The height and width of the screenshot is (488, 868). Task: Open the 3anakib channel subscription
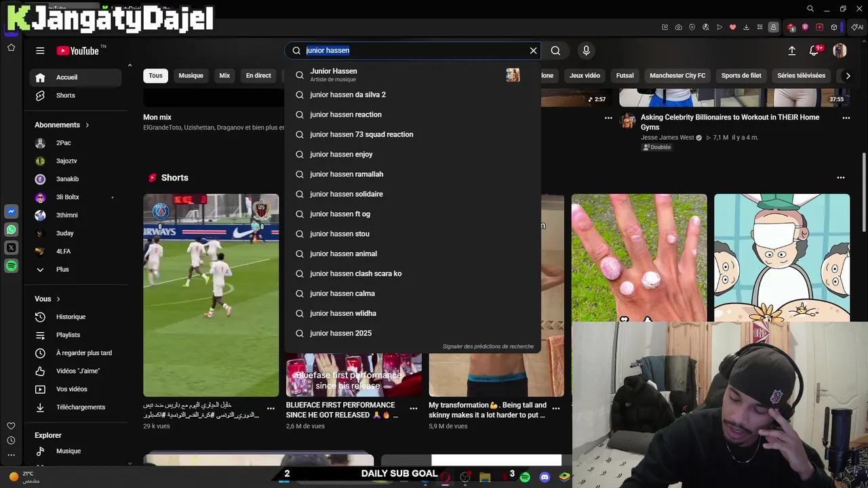click(75, 179)
